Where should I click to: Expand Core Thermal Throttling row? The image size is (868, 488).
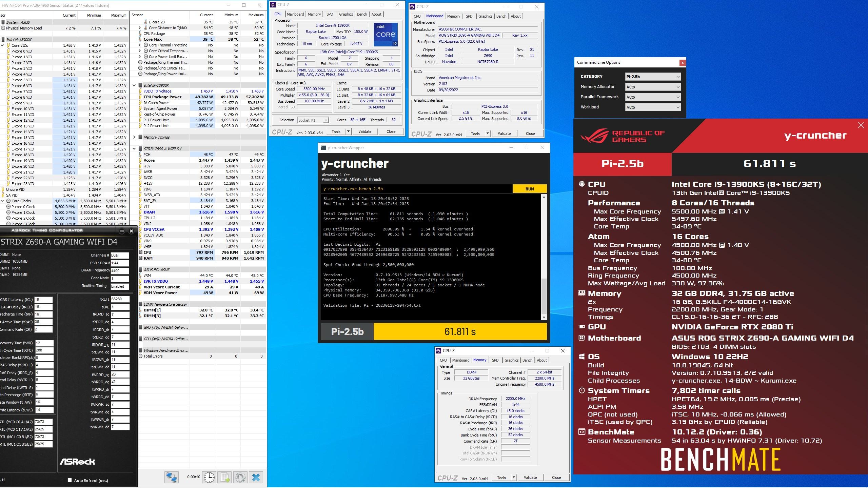click(x=140, y=45)
